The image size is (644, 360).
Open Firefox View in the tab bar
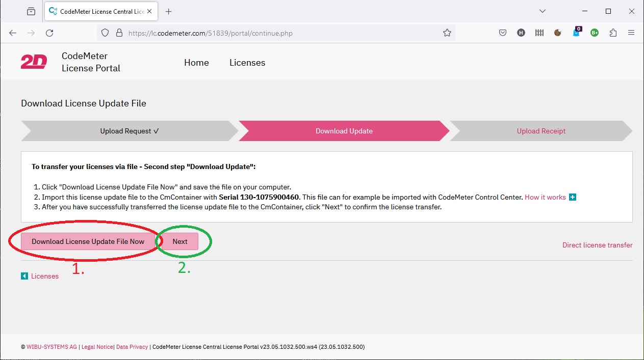pyautogui.click(x=31, y=11)
